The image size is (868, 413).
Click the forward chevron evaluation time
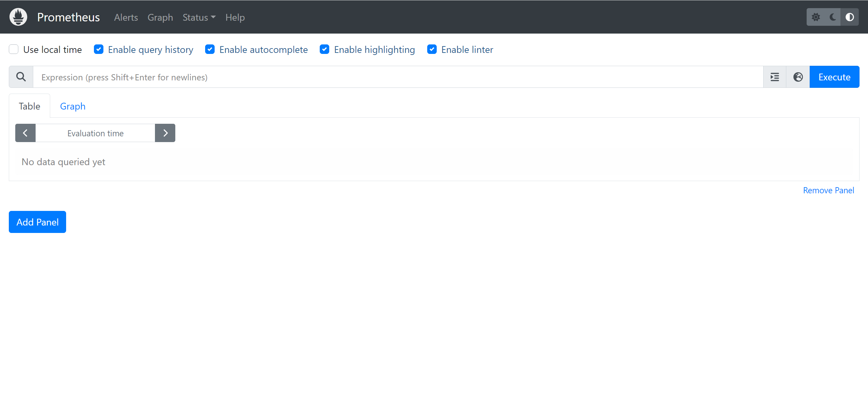click(165, 133)
